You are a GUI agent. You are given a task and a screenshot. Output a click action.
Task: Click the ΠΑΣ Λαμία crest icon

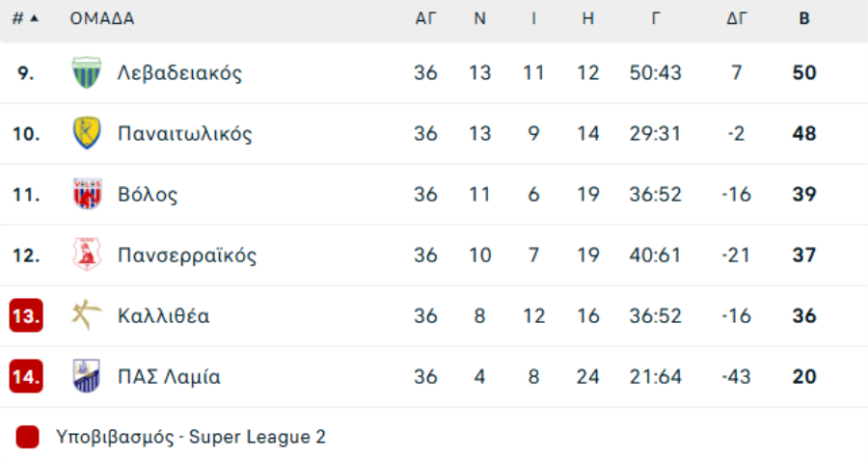(x=87, y=376)
